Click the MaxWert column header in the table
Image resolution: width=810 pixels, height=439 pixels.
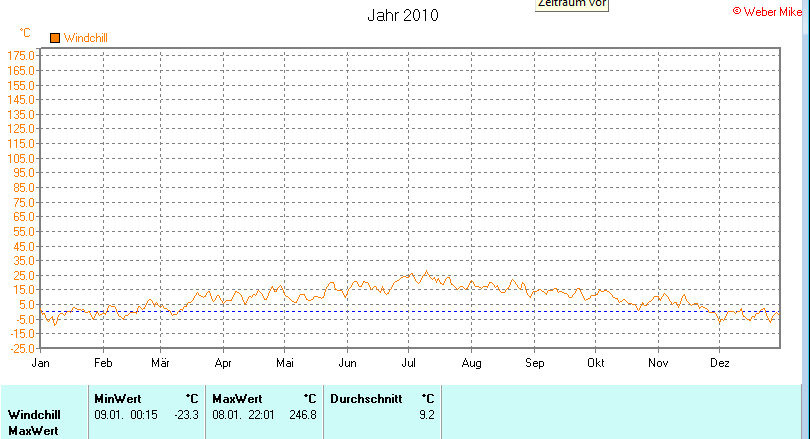[x=238, y=399]
